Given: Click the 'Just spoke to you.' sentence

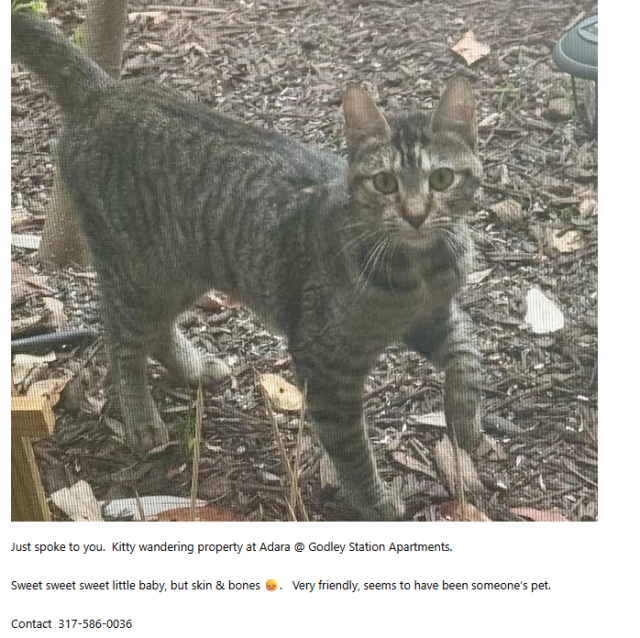Looking at the screenshot, I should coord(58,547).
